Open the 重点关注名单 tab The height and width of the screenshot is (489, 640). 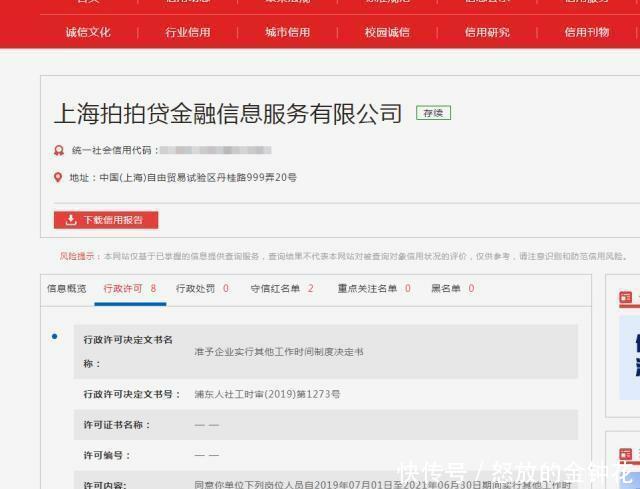tap(374, 289)
